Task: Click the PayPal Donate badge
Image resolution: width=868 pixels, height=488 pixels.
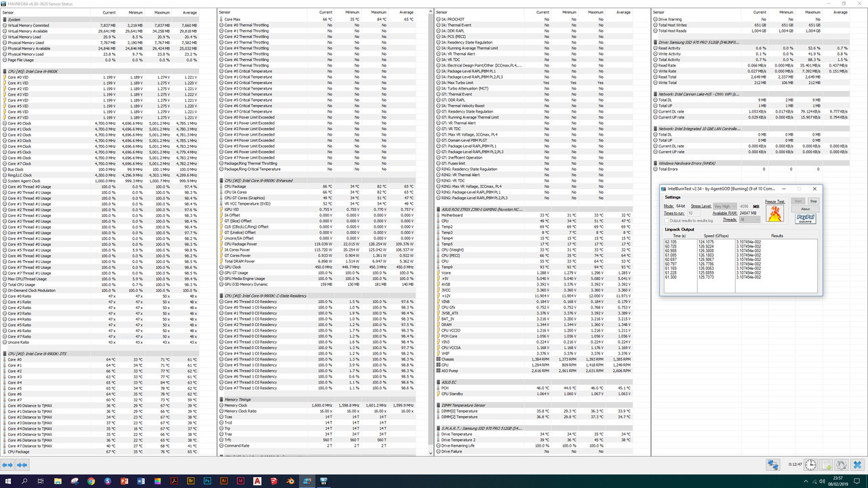Action: point(805,219)
